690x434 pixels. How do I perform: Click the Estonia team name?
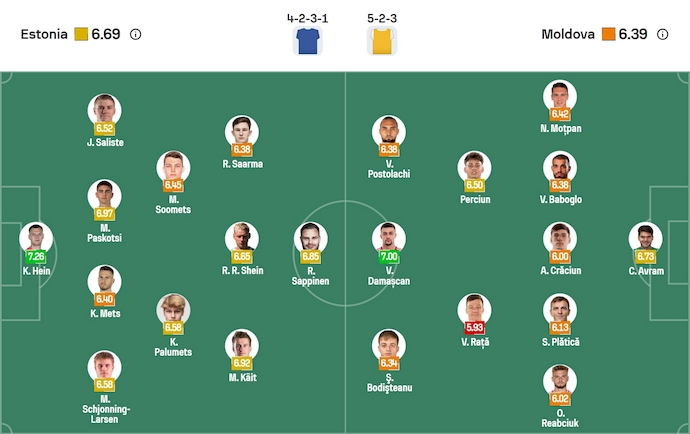pyautogui.click(x=44, y=34)
